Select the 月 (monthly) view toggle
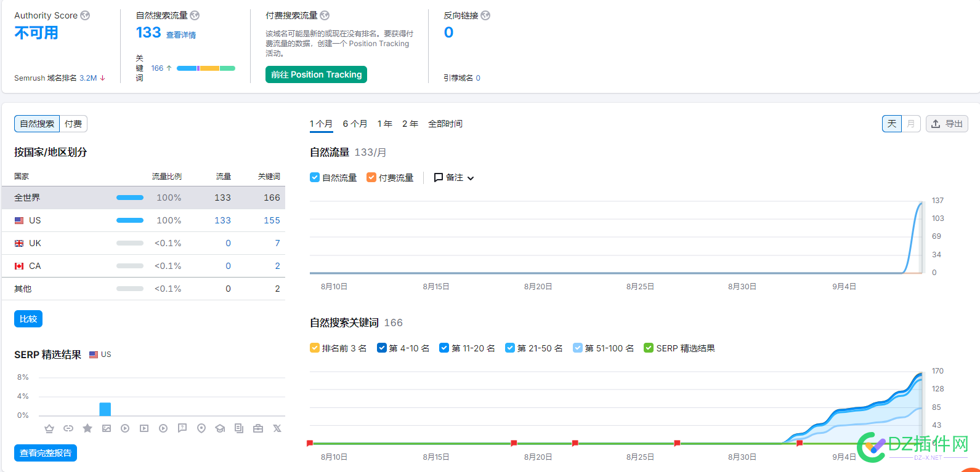 [911, 124]
